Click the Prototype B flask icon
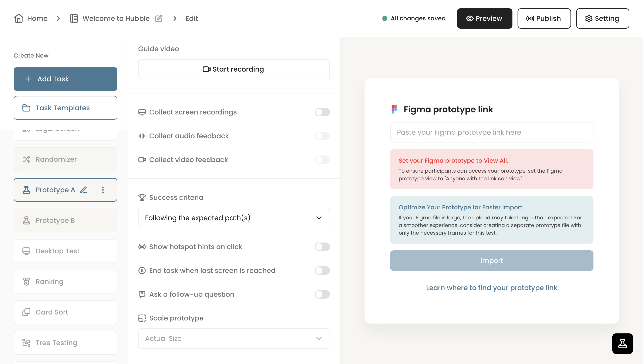 click(x=26, y=220)
